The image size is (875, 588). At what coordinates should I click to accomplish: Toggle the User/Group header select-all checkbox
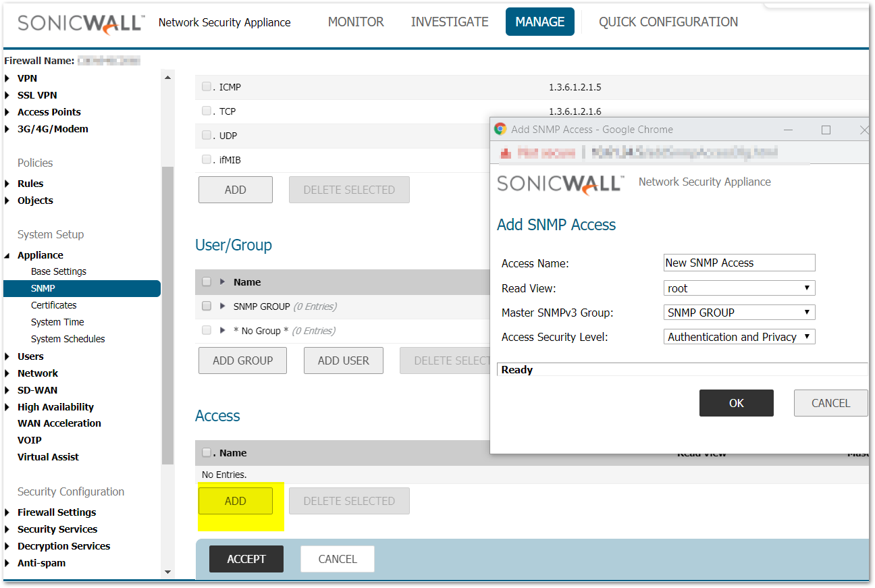pos(207,282)
